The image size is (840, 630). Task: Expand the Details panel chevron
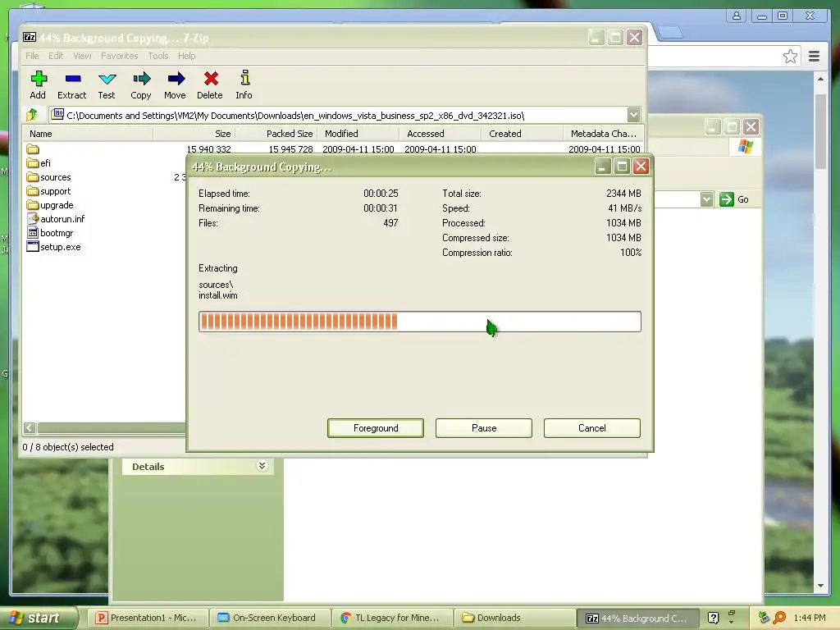[262, 466]
